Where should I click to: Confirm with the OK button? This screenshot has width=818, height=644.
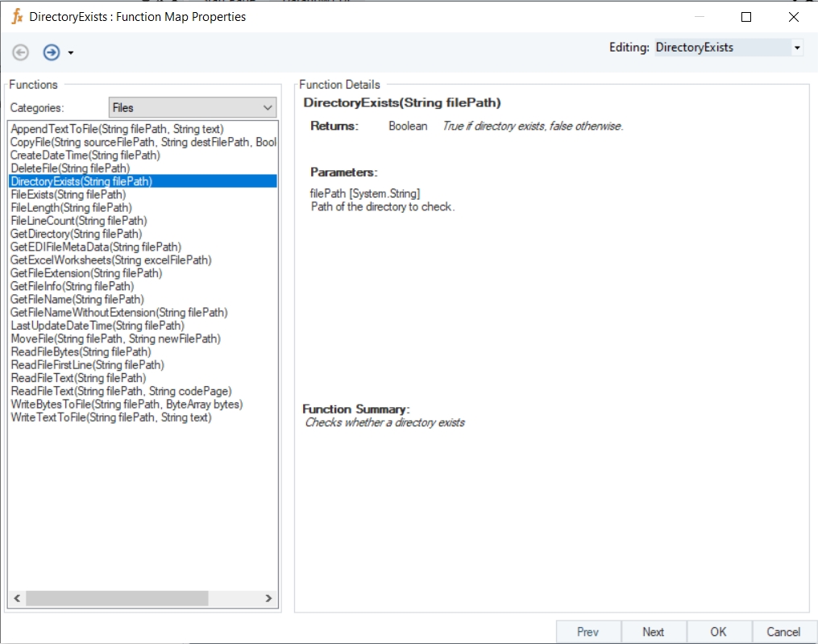click(x=718, y=632)
